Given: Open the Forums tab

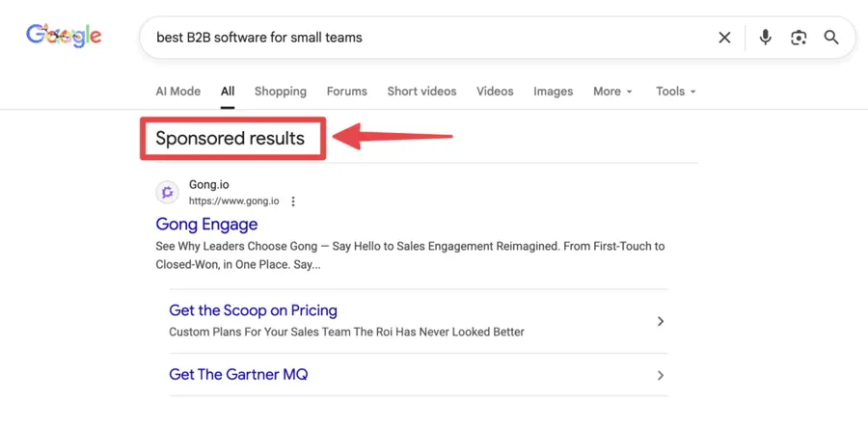Looking at the screenshot, I should point(346,92).
